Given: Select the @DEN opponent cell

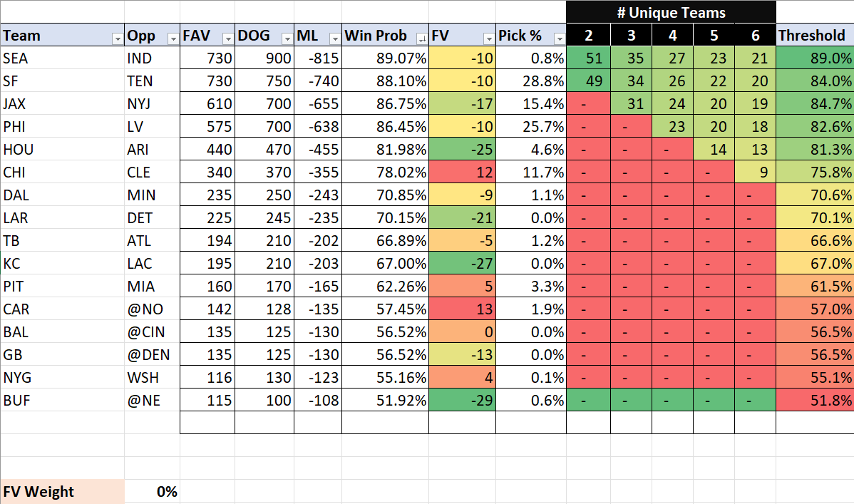Looking at the screenshot, I should point(152,355).
